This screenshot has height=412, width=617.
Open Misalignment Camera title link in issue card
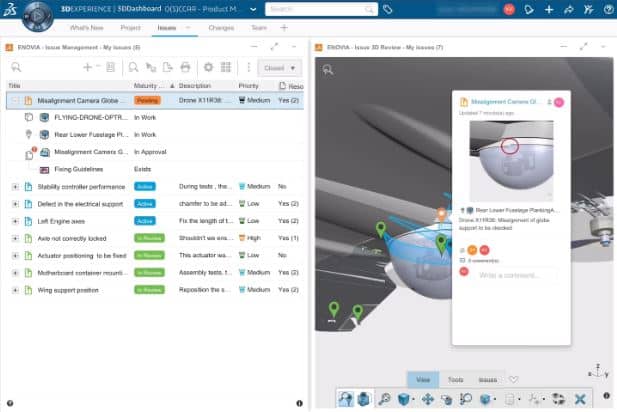(504, 102)
